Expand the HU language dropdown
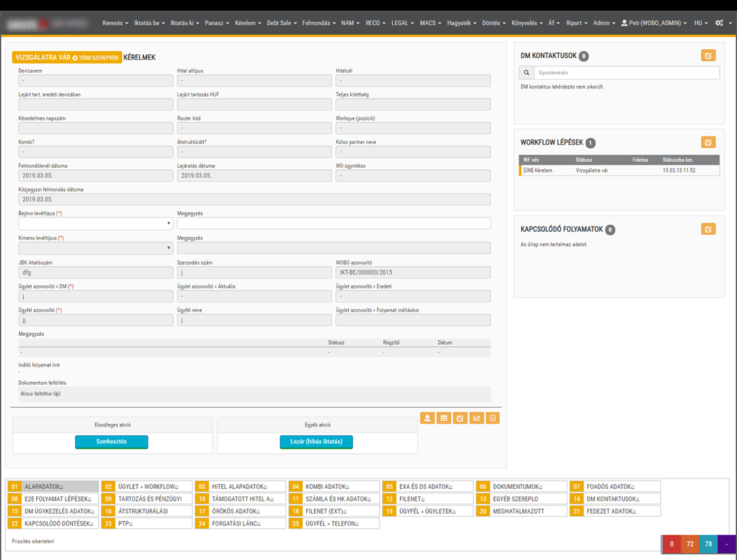This screenshot has height=560, width=737. pos(701,23)
